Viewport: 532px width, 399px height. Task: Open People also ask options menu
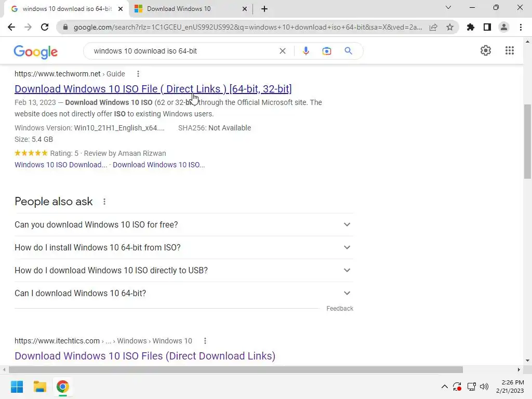click(104, 202)
